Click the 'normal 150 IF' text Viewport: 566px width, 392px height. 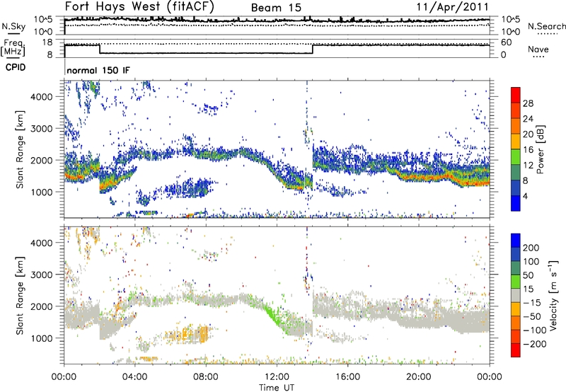coord(98,70)
